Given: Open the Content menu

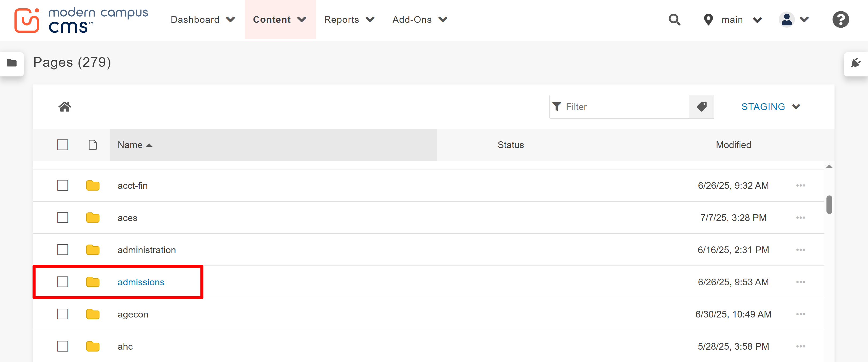Looking at the screenshot, I should click(279, 20).
